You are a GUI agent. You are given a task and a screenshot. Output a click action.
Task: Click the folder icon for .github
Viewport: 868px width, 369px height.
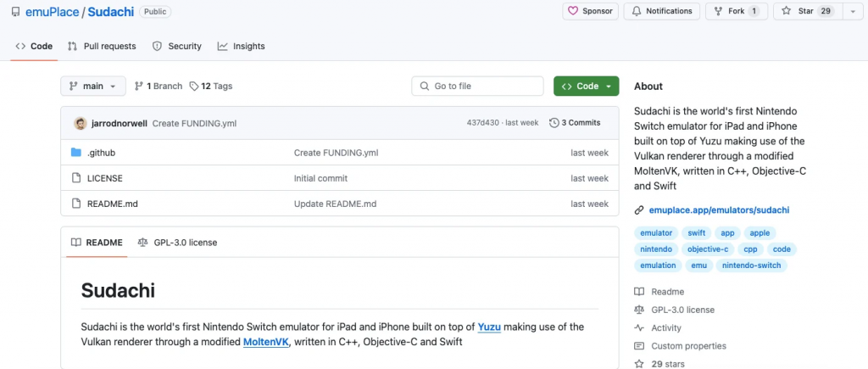[76, 153]
